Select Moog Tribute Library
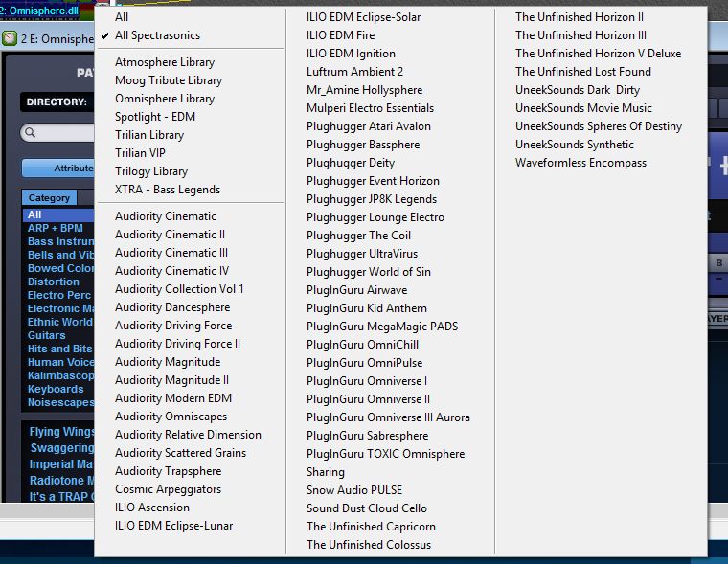This screenshot has height=564, width=728. coord(169,80)
